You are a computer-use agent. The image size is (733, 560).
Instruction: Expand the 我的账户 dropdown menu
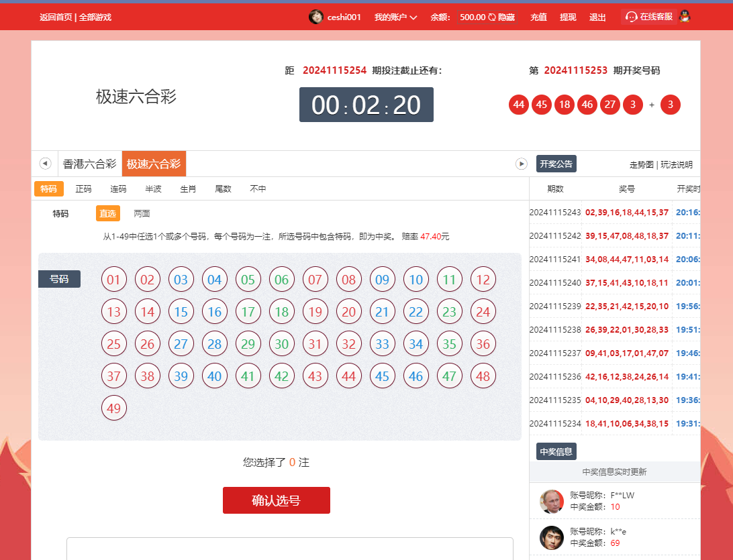[x=395, y=17]
